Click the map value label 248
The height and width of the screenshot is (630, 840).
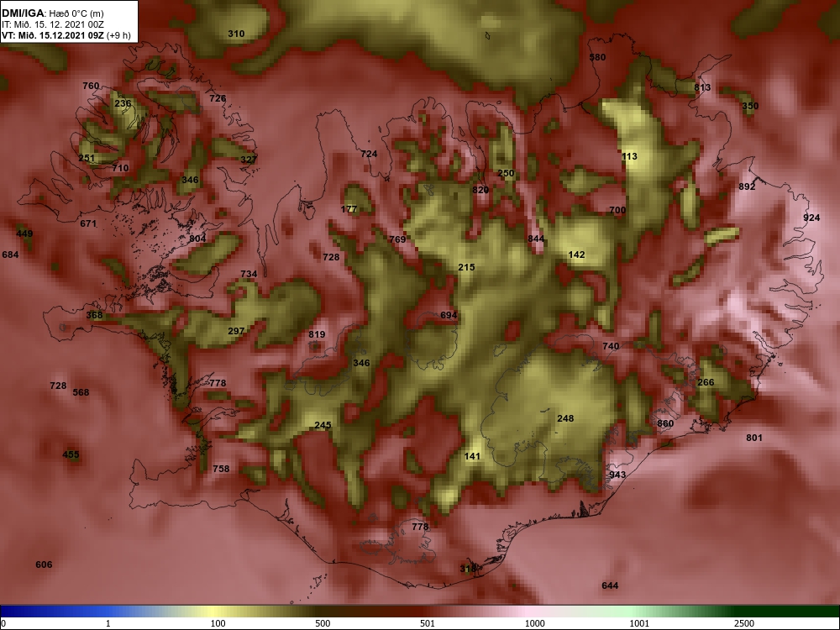click(565, 419)
